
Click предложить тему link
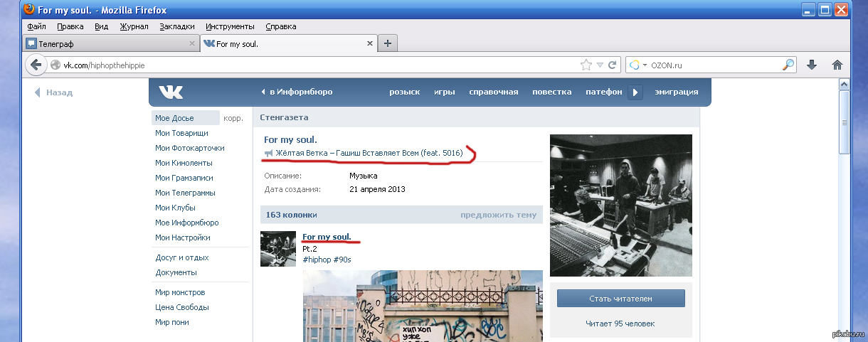[498, 215]
